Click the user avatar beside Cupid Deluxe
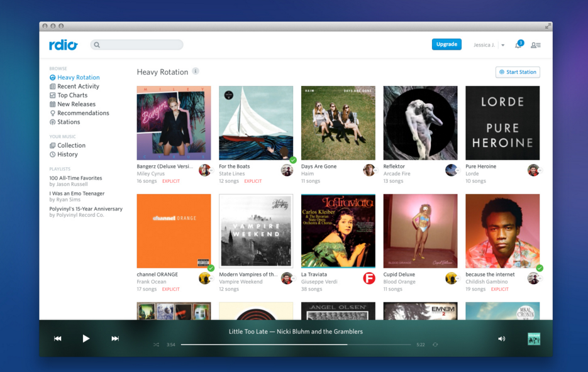This screenshot has width=588, height=372. (x=451, y=278)
